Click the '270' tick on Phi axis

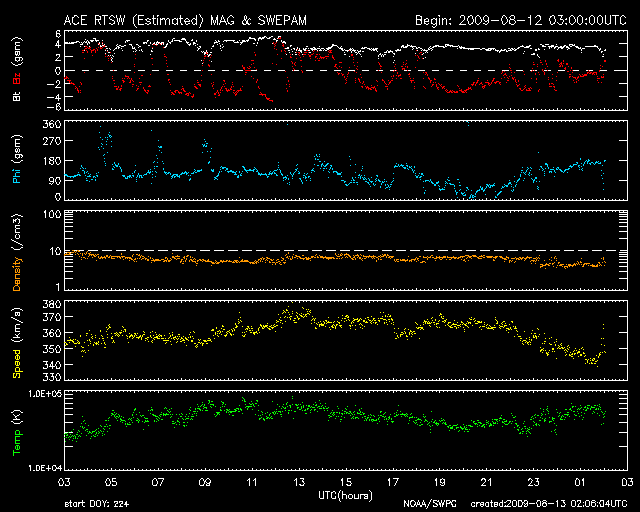[52, 141]
